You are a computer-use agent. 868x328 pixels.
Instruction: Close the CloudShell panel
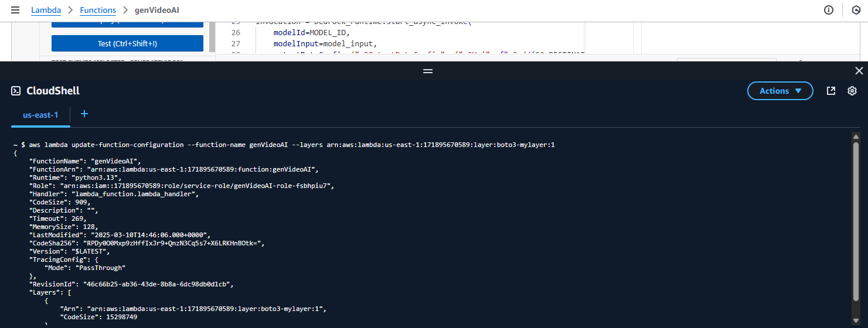[859, 71]
